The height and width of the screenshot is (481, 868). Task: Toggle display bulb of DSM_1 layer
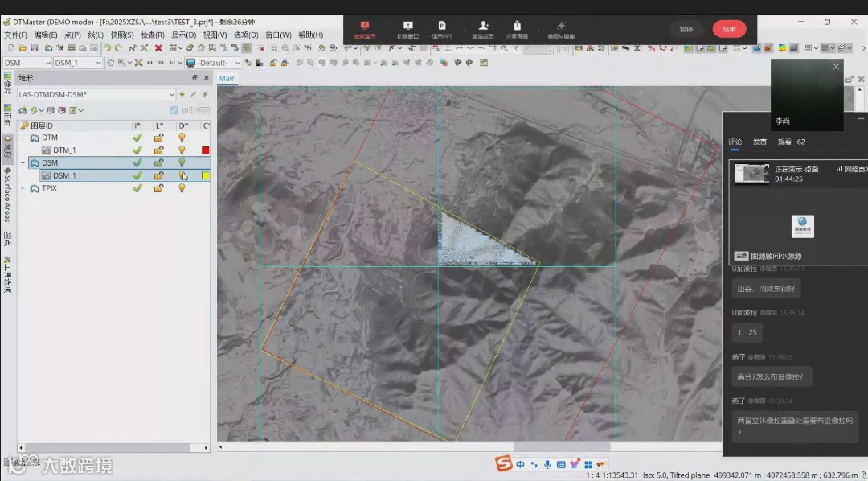click(x=182, y=175)
